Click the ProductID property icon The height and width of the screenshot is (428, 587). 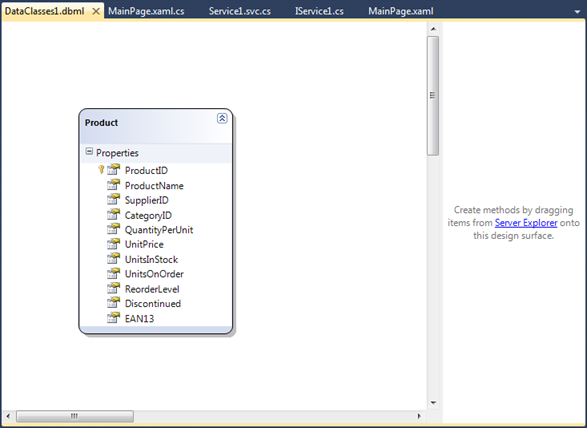113,170
